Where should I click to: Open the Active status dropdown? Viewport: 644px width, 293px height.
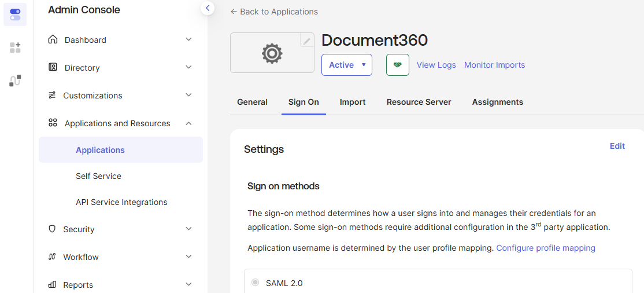click(347, 65)
